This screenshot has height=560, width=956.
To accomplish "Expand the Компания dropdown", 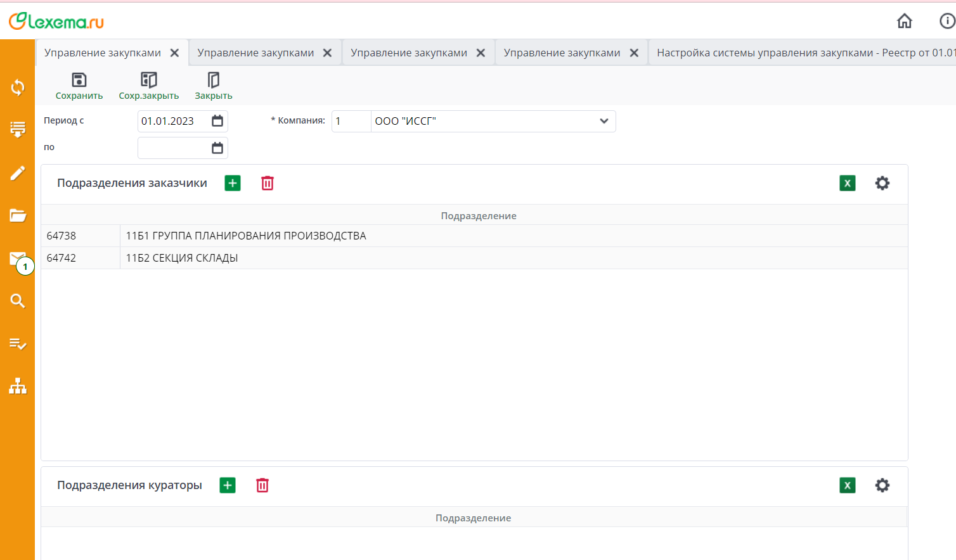I will [604, 121].
